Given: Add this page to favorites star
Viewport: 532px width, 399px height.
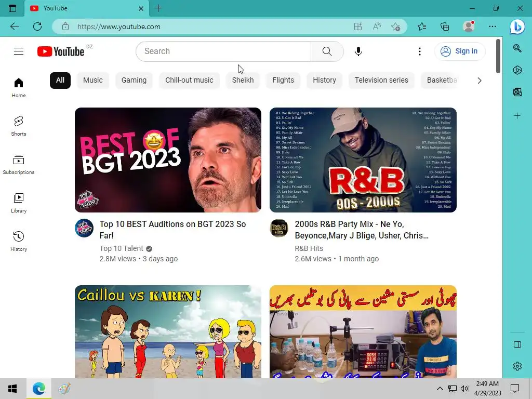Looking at the screenshot, I should (395, 26).
